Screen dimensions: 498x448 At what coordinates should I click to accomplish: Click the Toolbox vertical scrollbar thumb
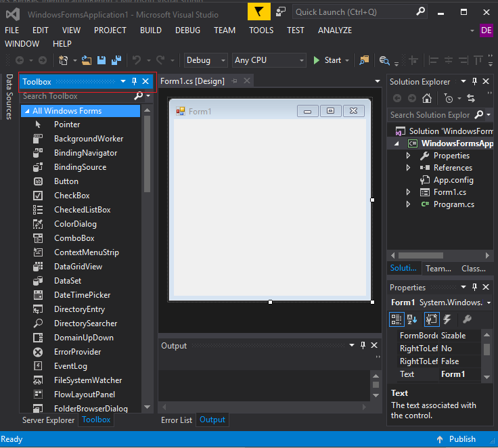(x=147, y=154)
